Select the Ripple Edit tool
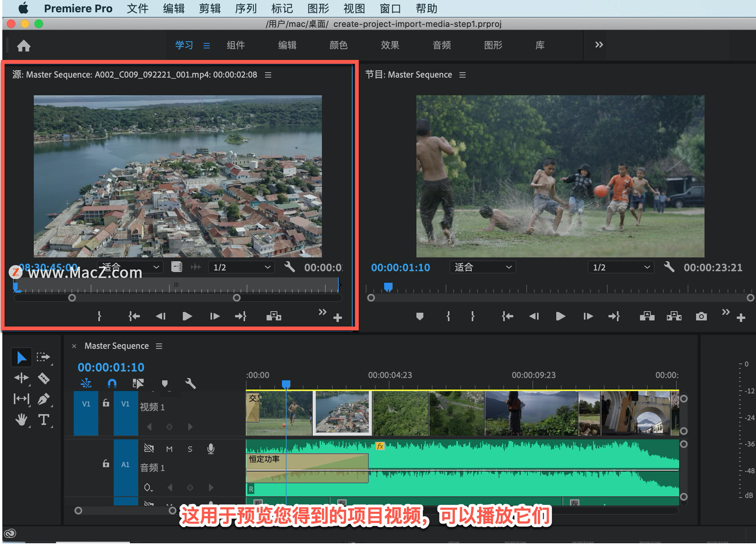 tap(21, 379)
